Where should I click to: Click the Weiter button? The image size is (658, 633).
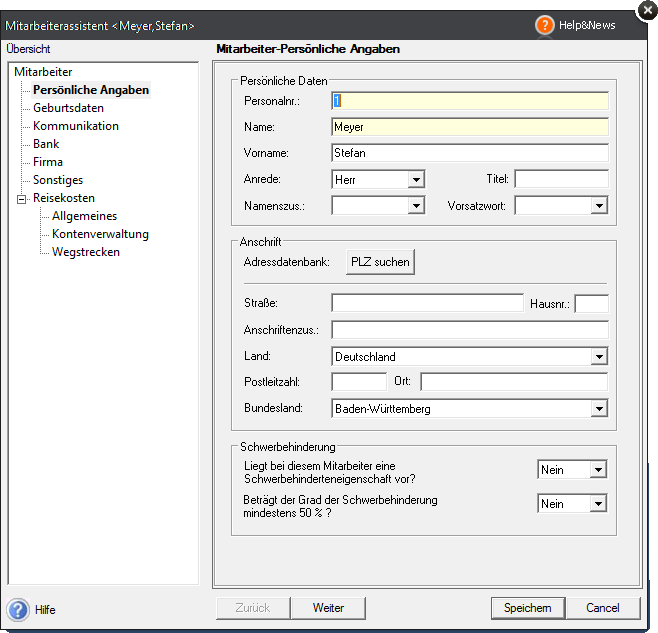328,608
